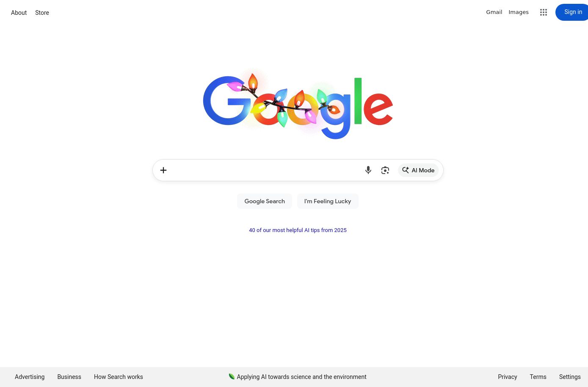This screenshot has width=588, height=387.
Task: Click the plus icon in search box
Action: click(163, 170)
